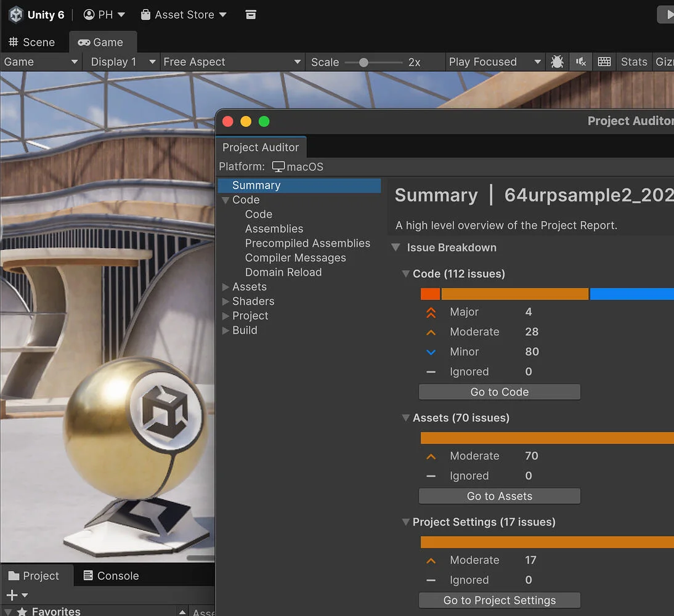The width and height of the screenshot is (674, 616).
Task: Expand the Shaders tree node
Action: point(225,301)
